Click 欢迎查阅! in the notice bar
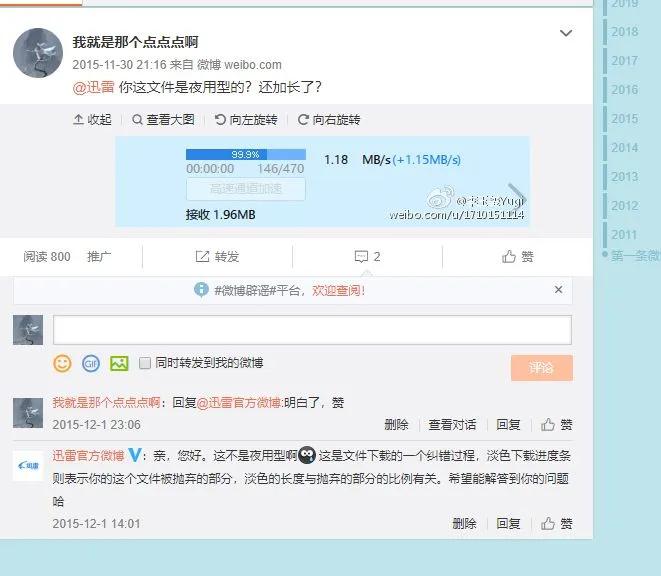 339,290
